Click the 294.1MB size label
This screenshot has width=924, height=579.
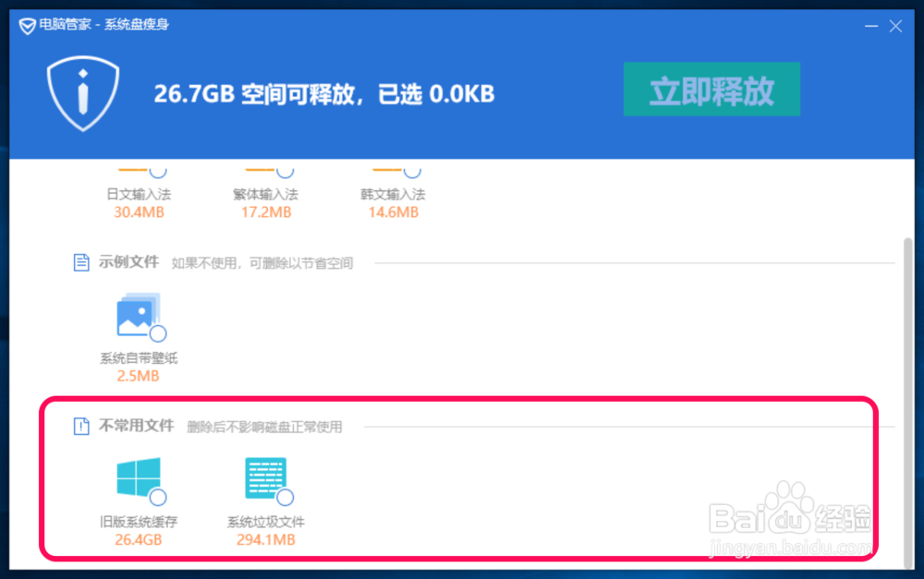[x=266, y=539]
